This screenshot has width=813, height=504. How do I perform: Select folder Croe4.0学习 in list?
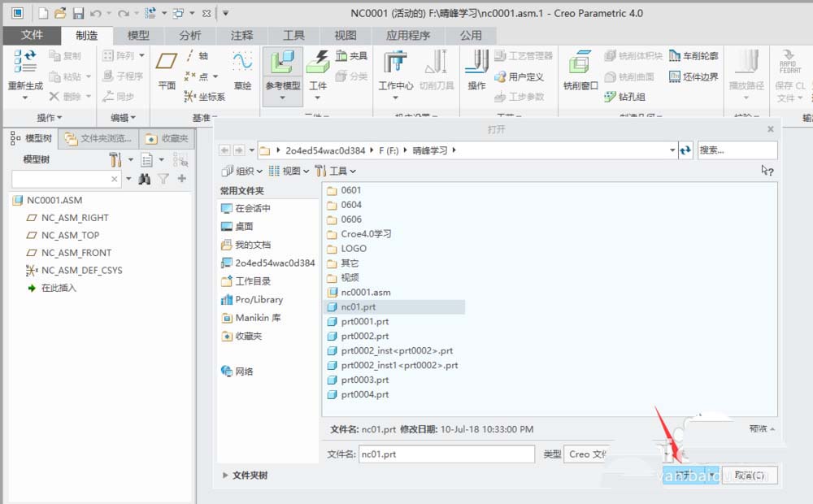pos(359,234)
